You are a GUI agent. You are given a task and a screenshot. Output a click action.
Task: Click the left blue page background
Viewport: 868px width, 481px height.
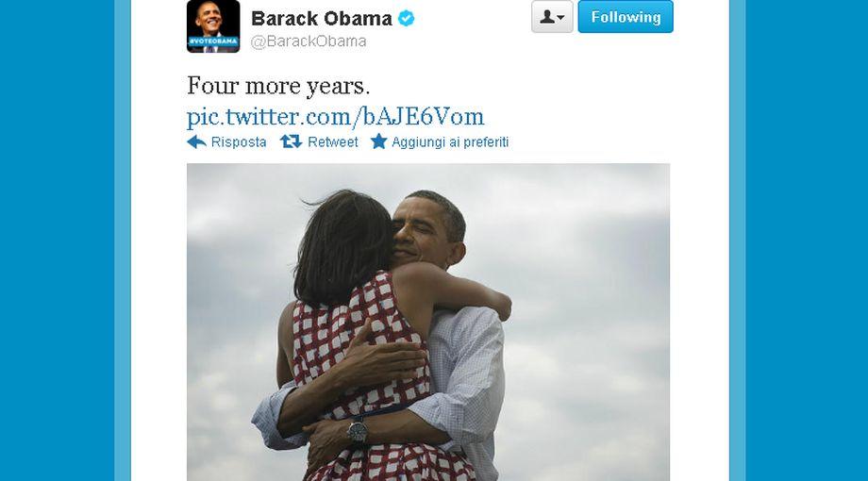57,240
